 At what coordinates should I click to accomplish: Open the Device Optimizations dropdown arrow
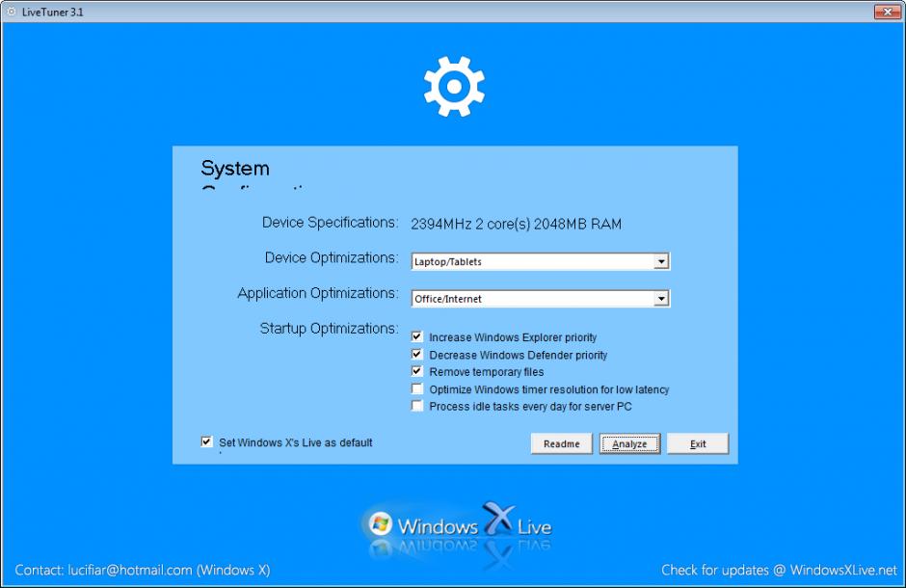point(661,261)
